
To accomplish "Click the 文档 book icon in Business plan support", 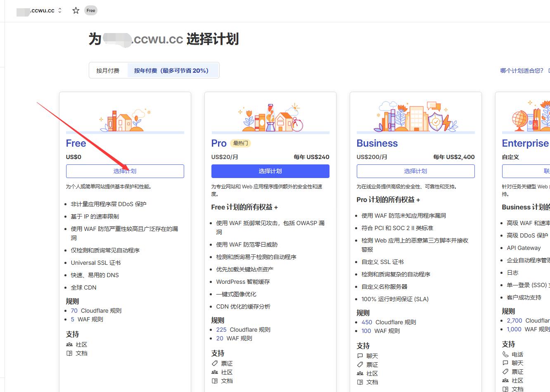I will coord(360,382).
